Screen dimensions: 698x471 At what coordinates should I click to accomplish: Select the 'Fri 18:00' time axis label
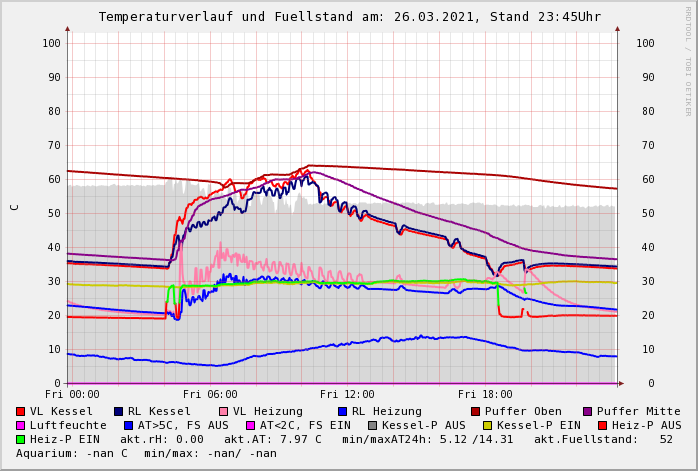point(485,395)
